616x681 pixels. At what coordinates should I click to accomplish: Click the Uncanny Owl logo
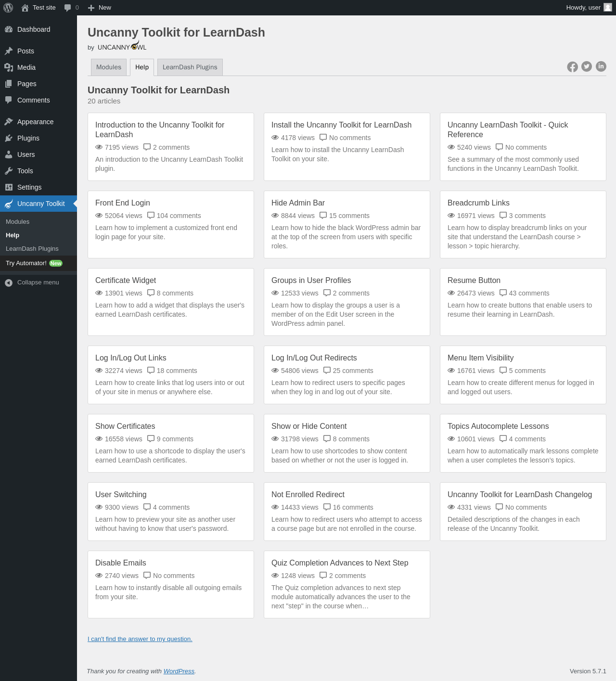pos(122,46)
